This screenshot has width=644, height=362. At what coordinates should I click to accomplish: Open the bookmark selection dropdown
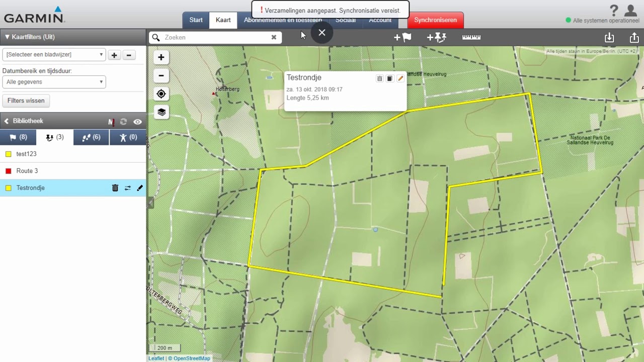(x=54, y=55)
